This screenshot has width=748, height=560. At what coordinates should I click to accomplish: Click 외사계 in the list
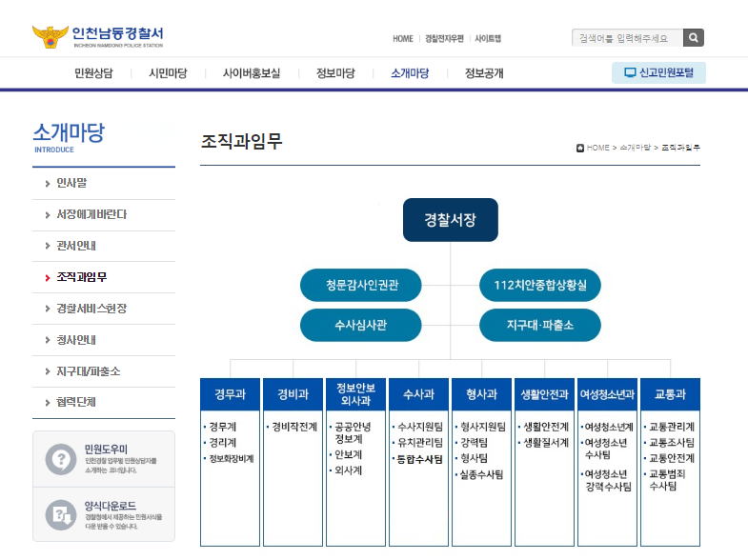point(348,470)
